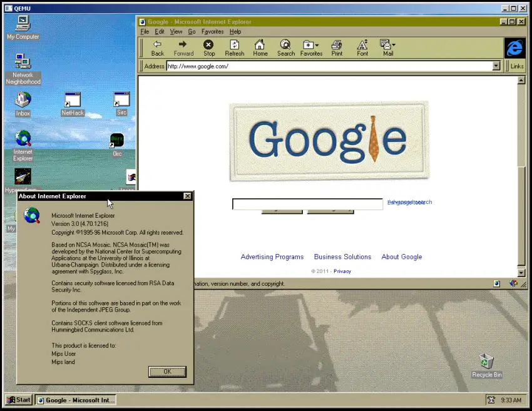The image size is (532, 411).
Task: Go back with the Back toolbar button
Action: pyautogui.click(x=158, y=48)
